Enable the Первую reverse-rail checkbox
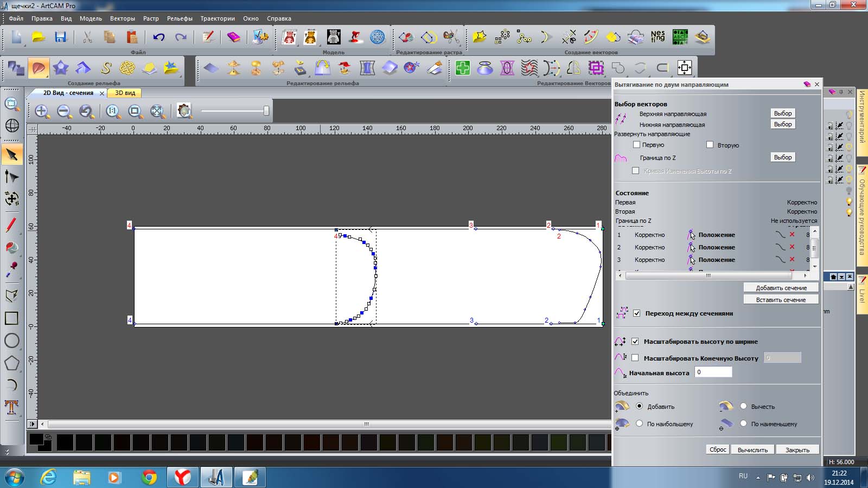Viewport: 868px width, 488px height. (637, 145)
